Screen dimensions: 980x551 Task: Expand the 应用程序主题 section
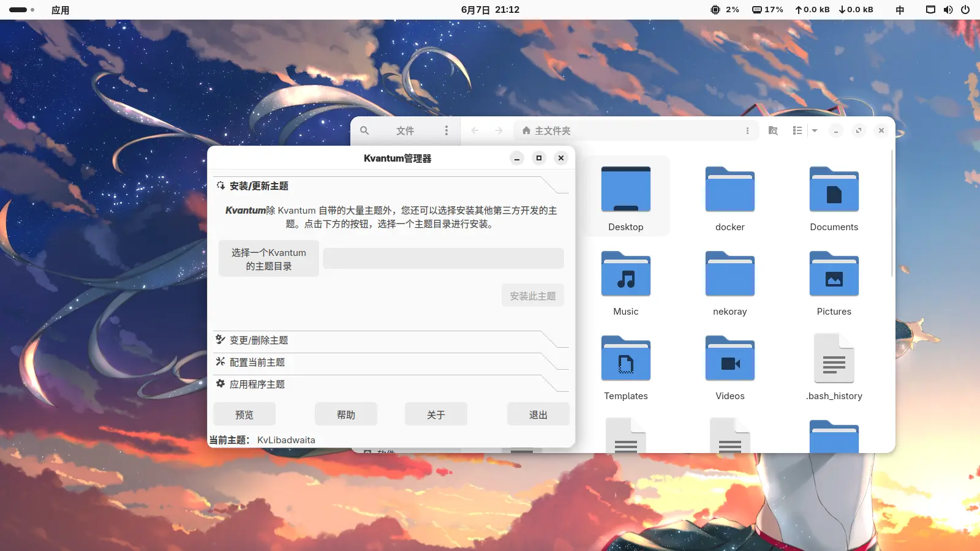[x=391, y=384]
